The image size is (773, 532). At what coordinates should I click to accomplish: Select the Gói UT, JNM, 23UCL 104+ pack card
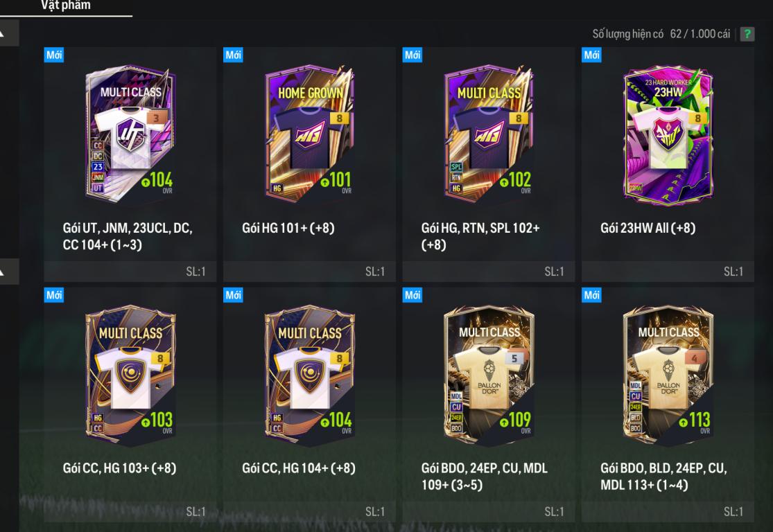[130, 164]
